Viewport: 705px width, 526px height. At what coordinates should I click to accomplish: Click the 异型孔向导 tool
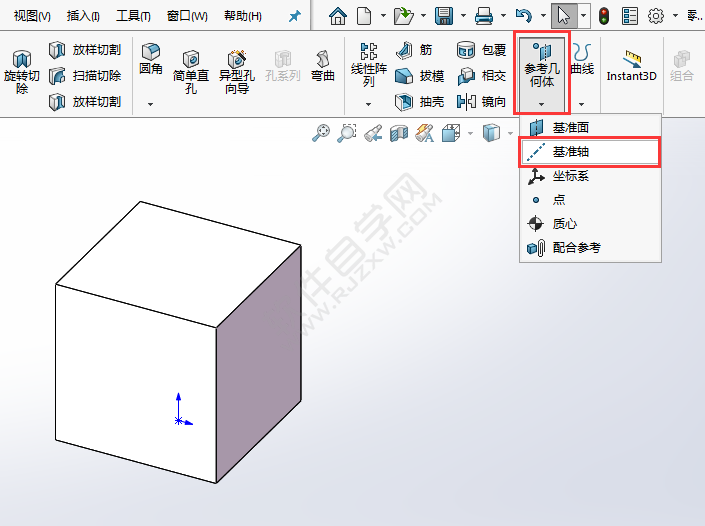tap(237, 72)
